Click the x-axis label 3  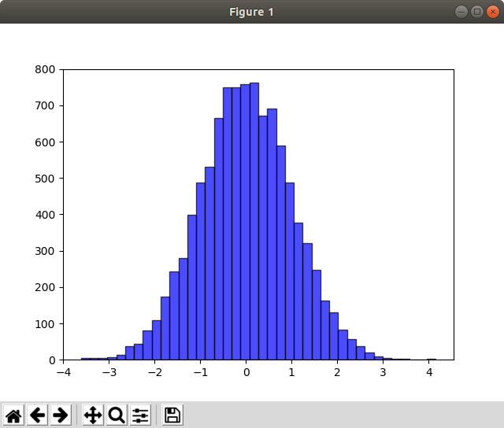pyautogui.click(x=383, y=372)
